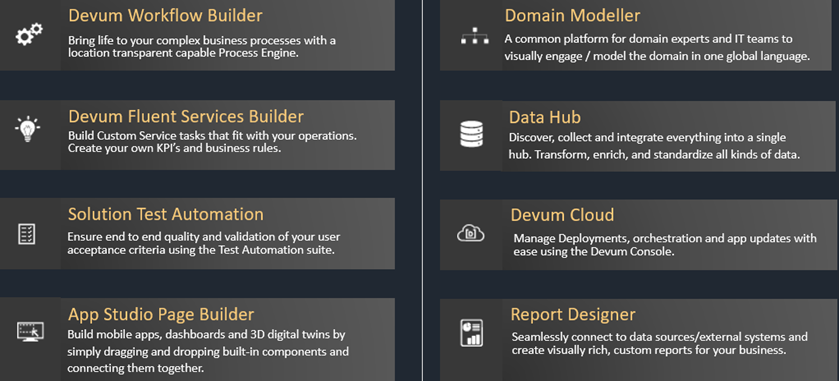Click the gears icon for Devum Workflow Builder

point(29,35)
